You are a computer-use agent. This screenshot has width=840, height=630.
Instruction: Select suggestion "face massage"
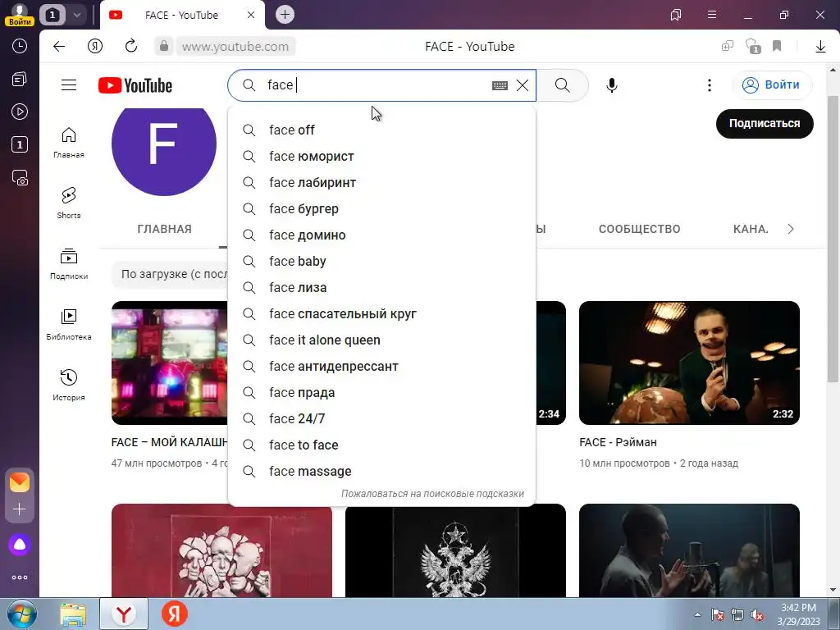point(381,472)
